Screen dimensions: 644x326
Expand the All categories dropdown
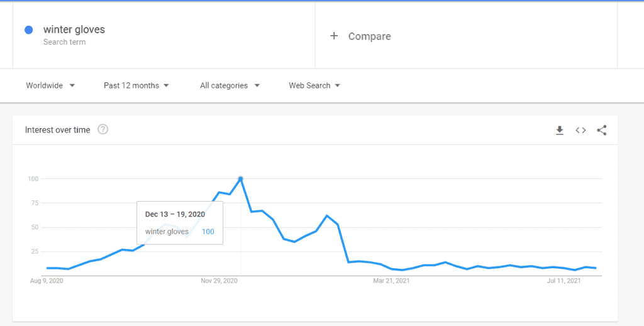(x=230, y=85)
